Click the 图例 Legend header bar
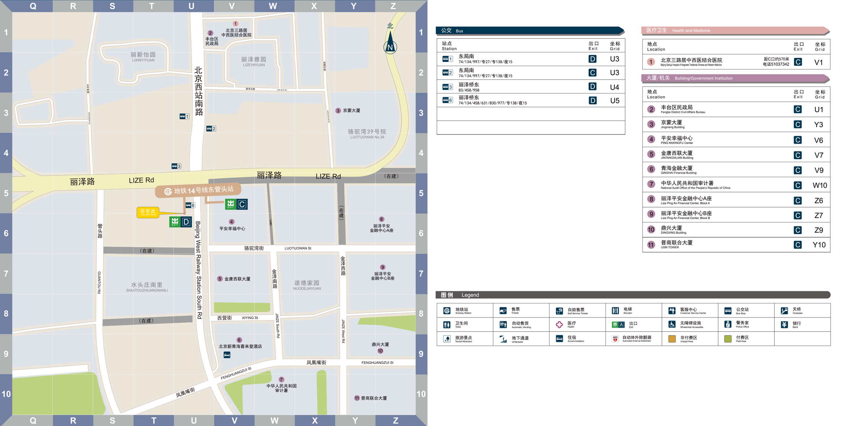Screen dimensions: 868x426 633,295
